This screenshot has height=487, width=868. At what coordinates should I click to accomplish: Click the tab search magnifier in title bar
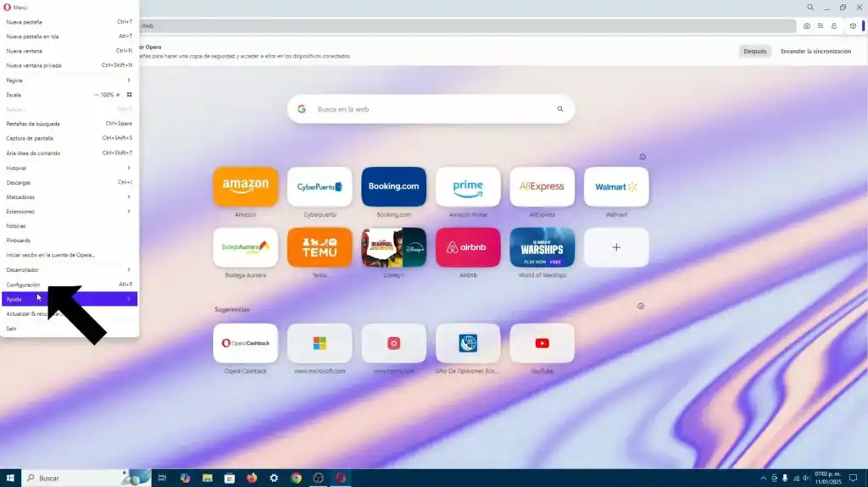coord(810,7)
